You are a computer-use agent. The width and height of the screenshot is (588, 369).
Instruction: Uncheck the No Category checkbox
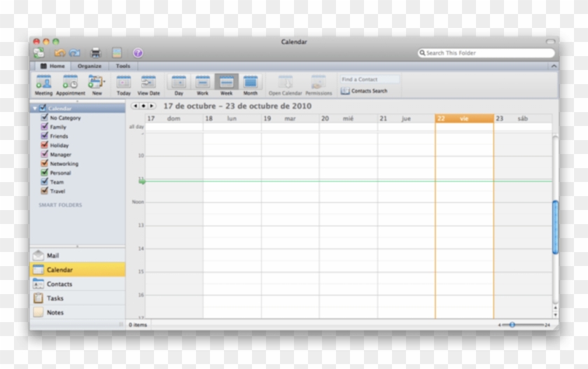[44, 118]
